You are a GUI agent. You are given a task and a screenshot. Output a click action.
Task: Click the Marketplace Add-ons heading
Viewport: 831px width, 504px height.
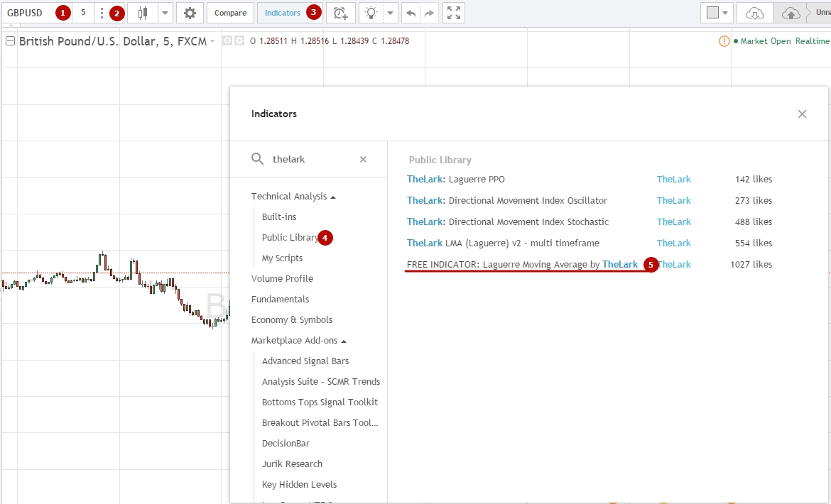click(x=294, y=341)
